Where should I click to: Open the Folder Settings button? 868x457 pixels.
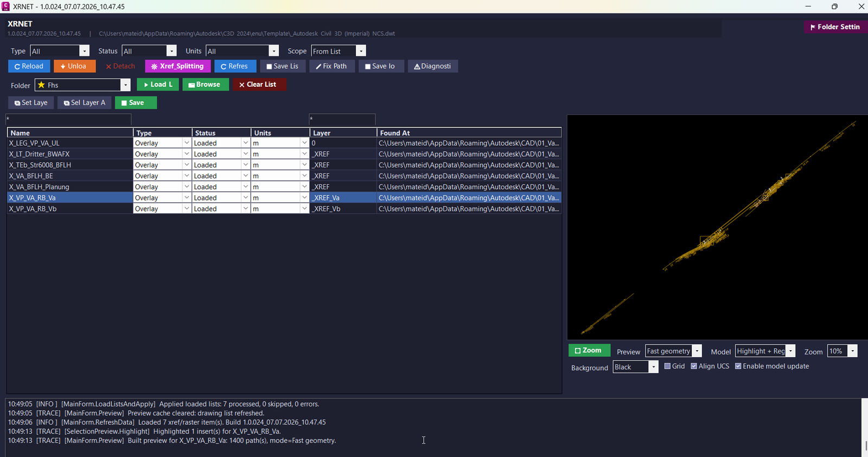point(836,27)
